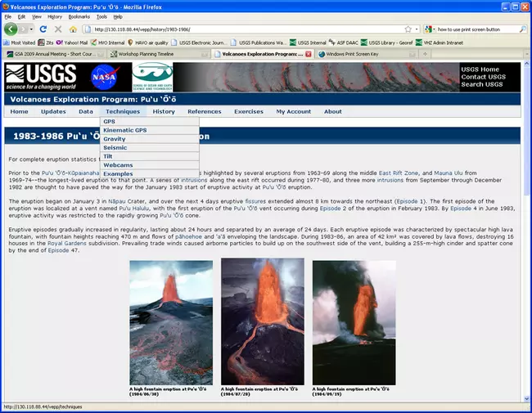Open the USGS Internal bookmark
The image size is (532, 413).
(308, 43)
